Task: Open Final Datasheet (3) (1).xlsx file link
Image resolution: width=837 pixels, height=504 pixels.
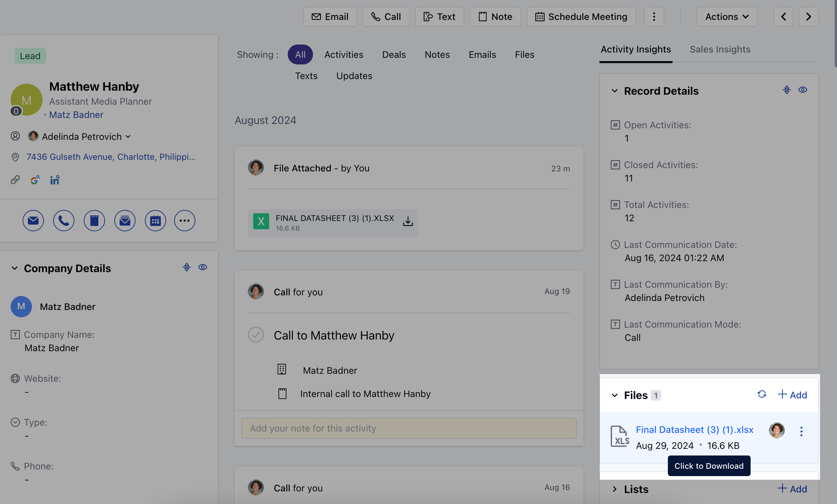Action: point(694,430)
